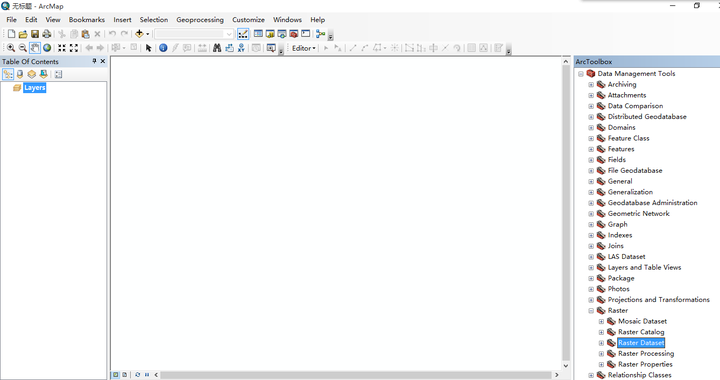
Task: Create a new map document
Action: 11,34
